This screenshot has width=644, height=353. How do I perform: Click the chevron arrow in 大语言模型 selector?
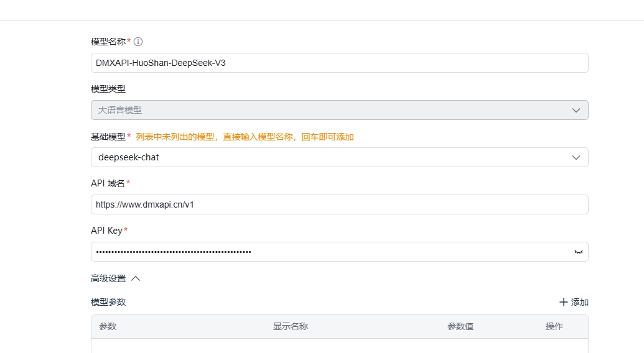pos(576,110)
